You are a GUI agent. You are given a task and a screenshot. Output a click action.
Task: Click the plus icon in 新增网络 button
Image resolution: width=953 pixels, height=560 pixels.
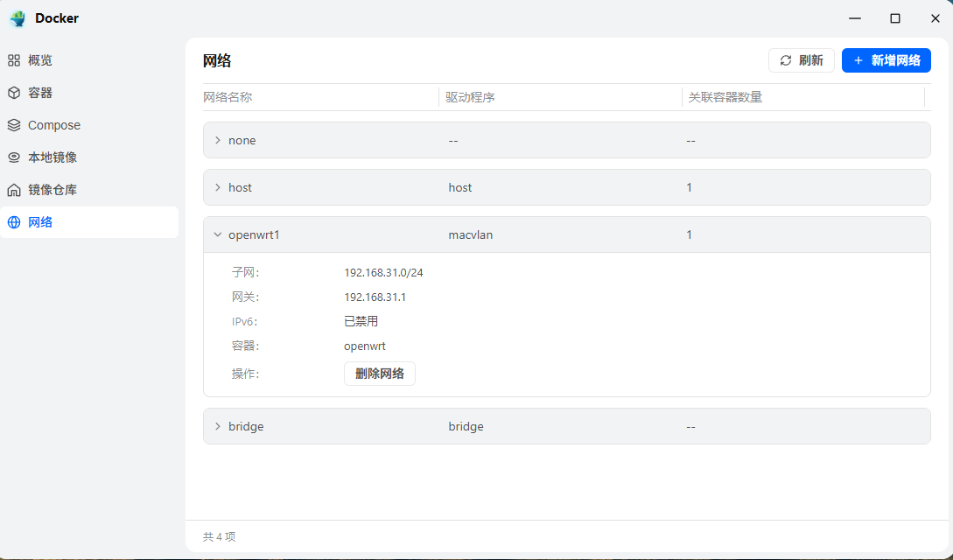(858, 60)
